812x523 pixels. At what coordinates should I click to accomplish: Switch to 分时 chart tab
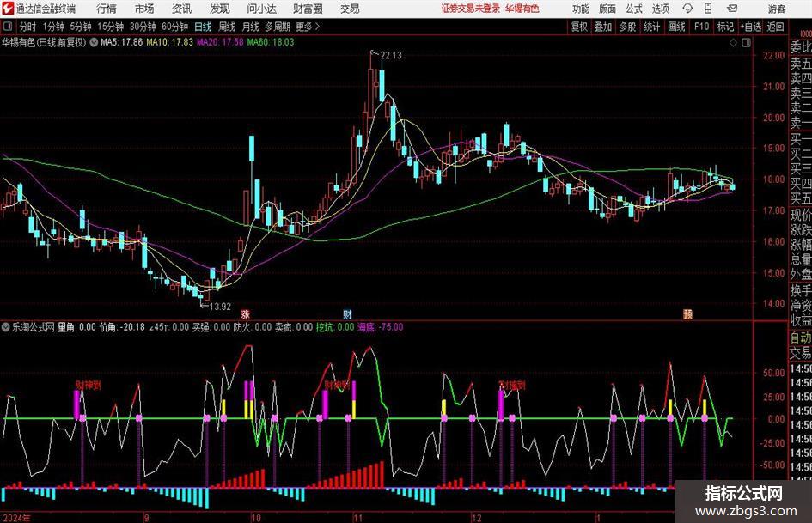tap(28, 27)
